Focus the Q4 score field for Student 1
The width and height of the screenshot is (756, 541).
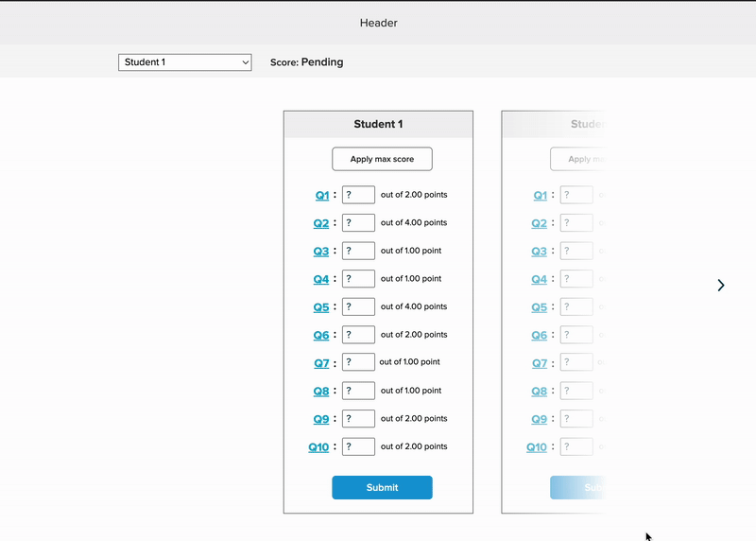click(x=358, y=279)
